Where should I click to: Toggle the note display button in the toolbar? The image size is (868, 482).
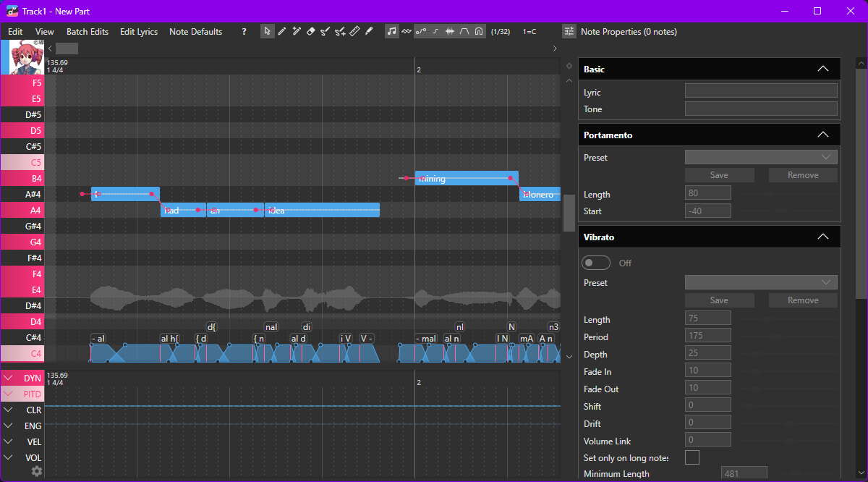tap(391, 31)
